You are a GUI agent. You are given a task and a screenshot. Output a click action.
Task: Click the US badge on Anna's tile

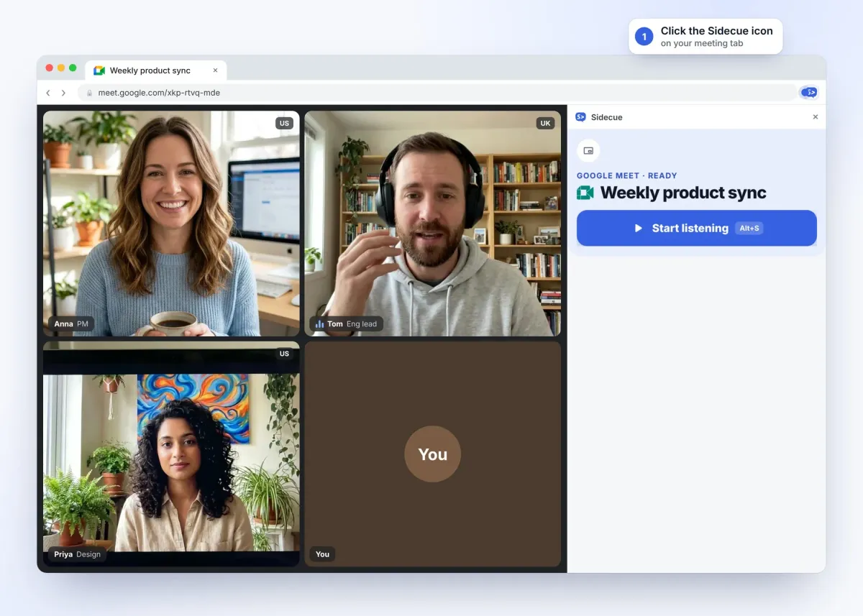click(x=284, y=123)
